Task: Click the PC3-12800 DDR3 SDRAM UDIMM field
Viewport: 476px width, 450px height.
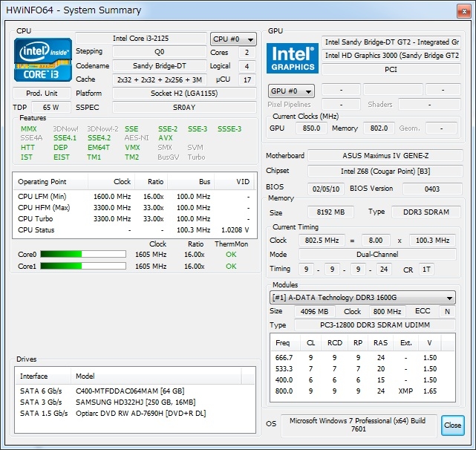Action: pos(375,325)
